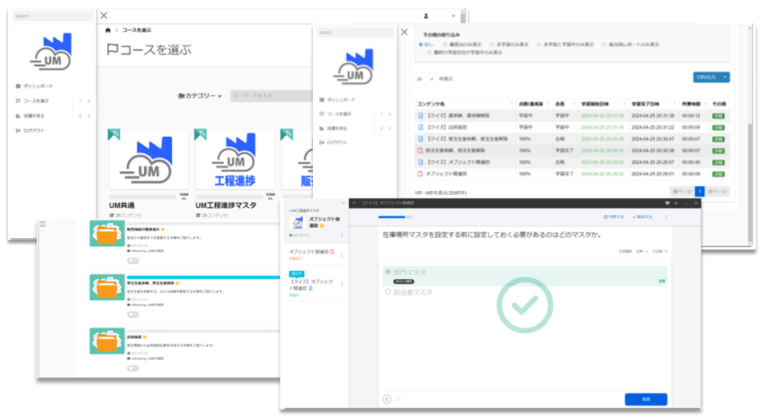Go to the previous results page with 前ページ

[x=682, y=191]
